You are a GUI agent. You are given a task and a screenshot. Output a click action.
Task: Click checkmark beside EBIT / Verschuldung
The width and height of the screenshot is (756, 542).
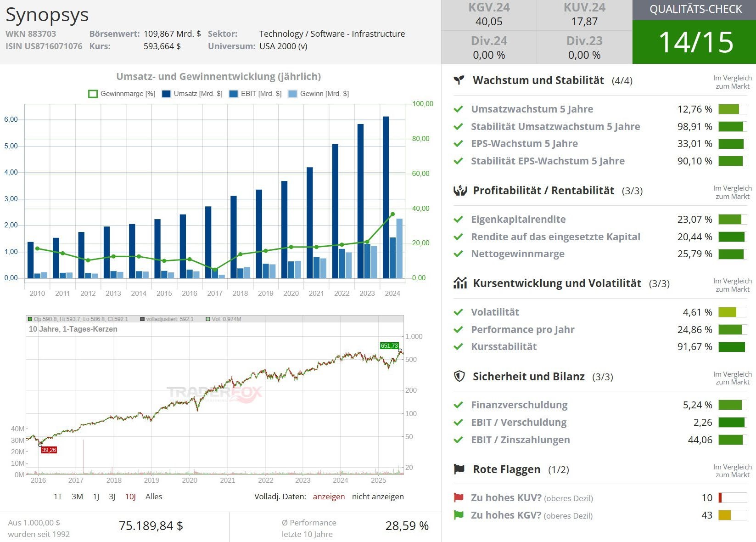click(458, 422)
